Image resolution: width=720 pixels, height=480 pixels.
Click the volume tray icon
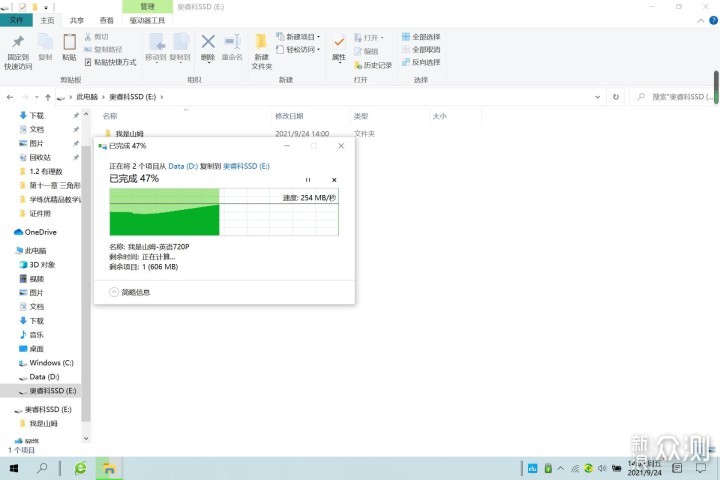pyautogui.click(x=602, y=469)
